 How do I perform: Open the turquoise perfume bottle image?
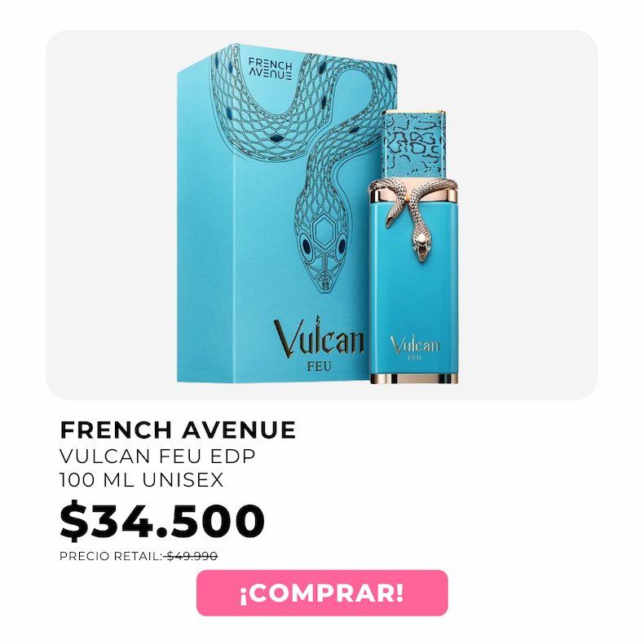point(413,246)
